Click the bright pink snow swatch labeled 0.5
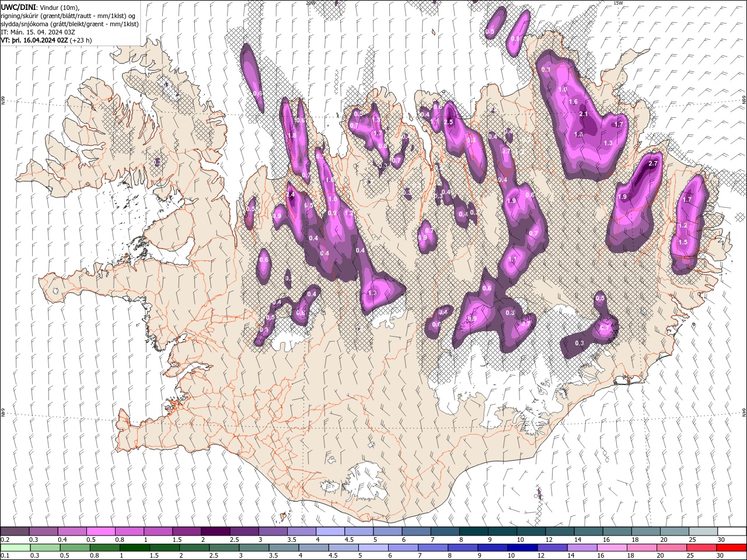The image size is (747, 560). tap(100, 531)
